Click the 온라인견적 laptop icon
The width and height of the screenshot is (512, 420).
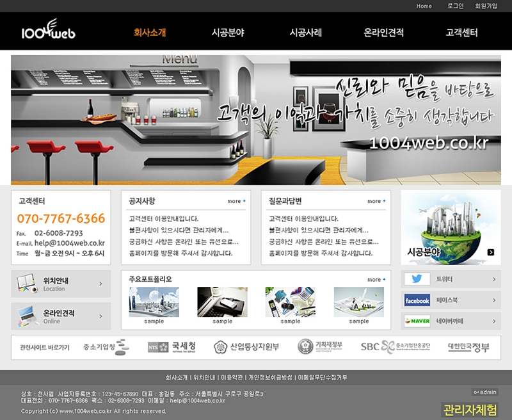tap(26, 316)
